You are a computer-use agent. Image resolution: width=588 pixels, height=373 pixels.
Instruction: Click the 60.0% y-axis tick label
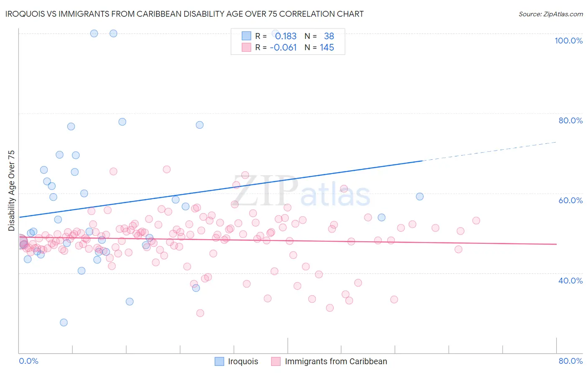click(570, 200)
